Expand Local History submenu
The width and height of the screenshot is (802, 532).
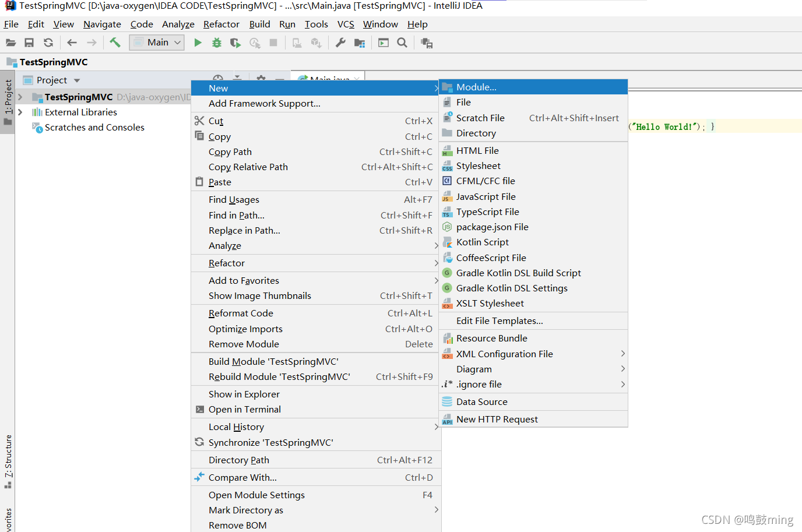316,427
